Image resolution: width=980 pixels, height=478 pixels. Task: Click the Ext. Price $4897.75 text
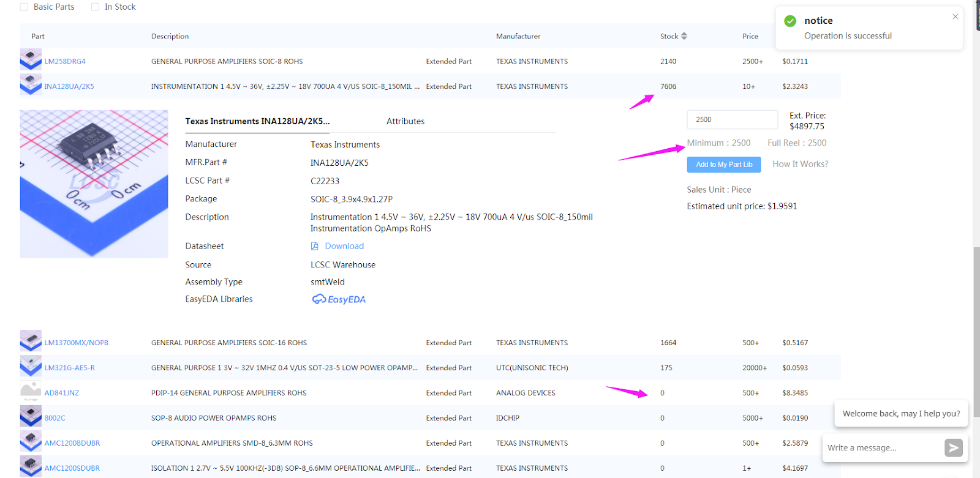pyautogui.click(x=807, y=121)
